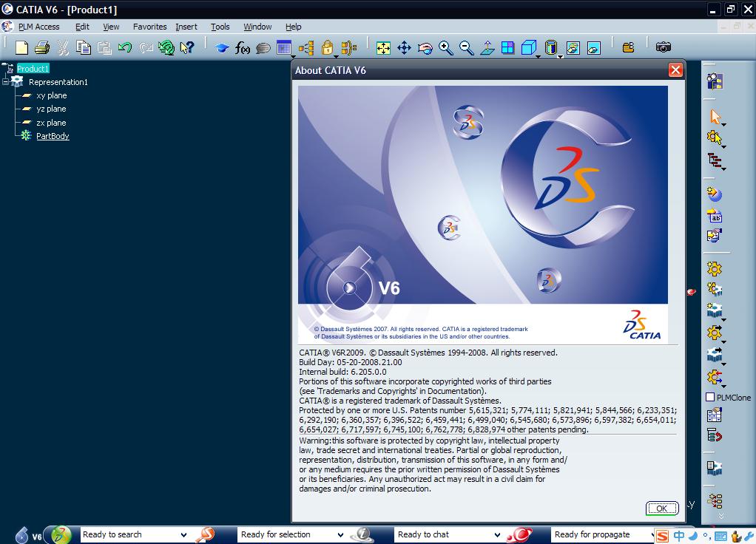Click the soft keyboard tray icon

[721, 536]
